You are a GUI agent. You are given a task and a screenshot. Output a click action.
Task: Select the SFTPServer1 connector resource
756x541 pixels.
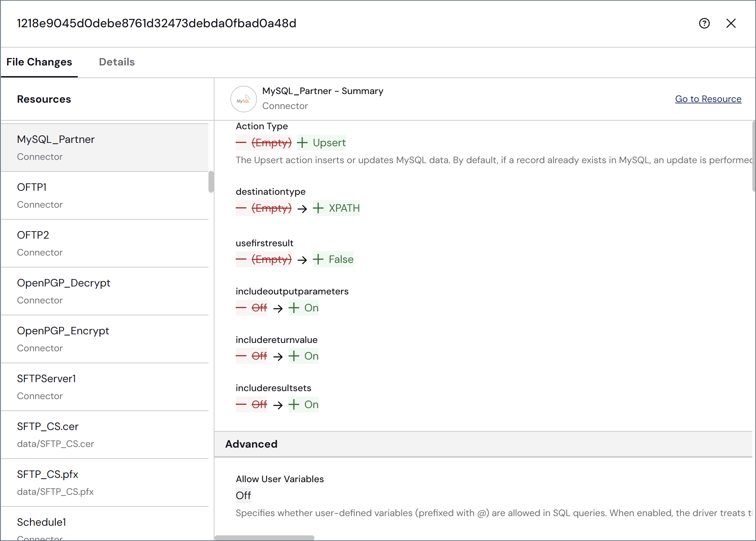pyautogui.click(x=105, y=387)
